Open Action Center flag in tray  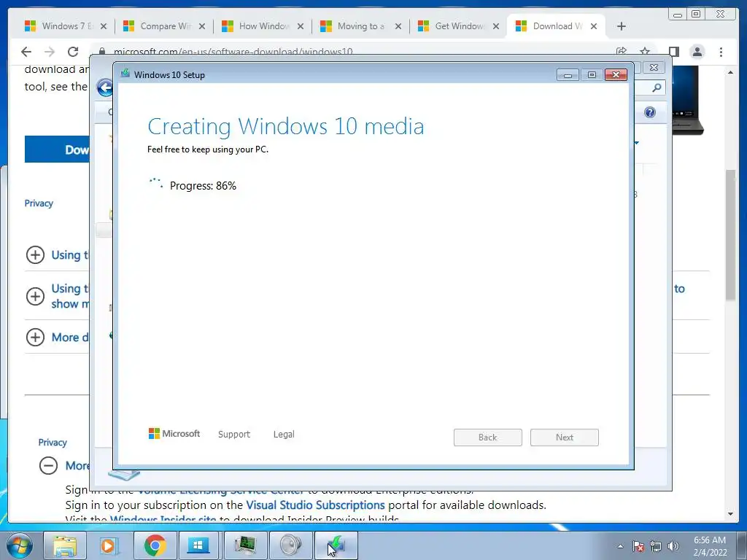click(x=638, y=546)
